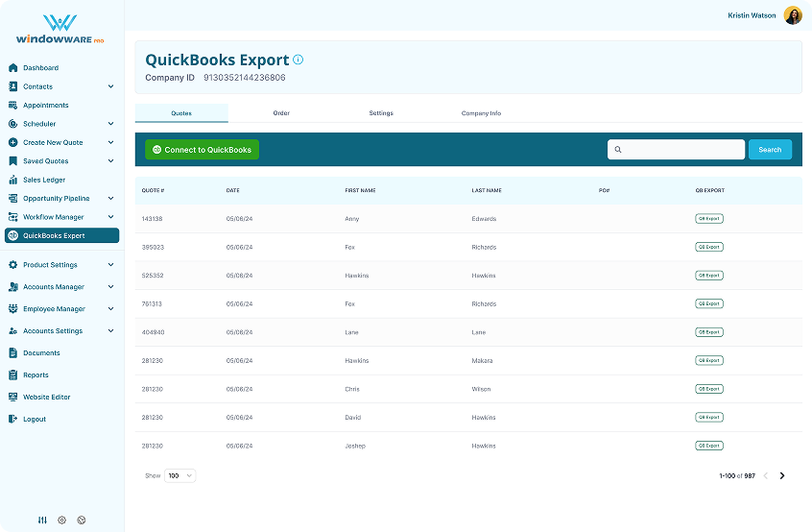812x532 pixels.
Task: Click QB Export in Joshep Hawkins row
Action: click(709, 446)
